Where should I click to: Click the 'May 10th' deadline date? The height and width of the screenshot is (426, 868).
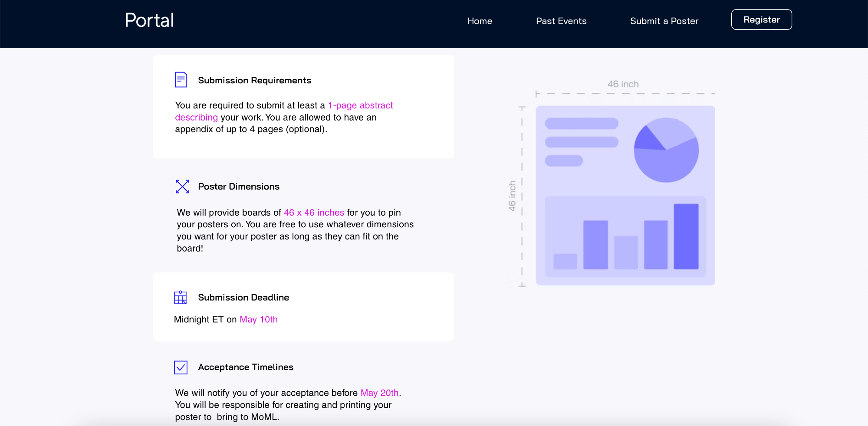259,320
